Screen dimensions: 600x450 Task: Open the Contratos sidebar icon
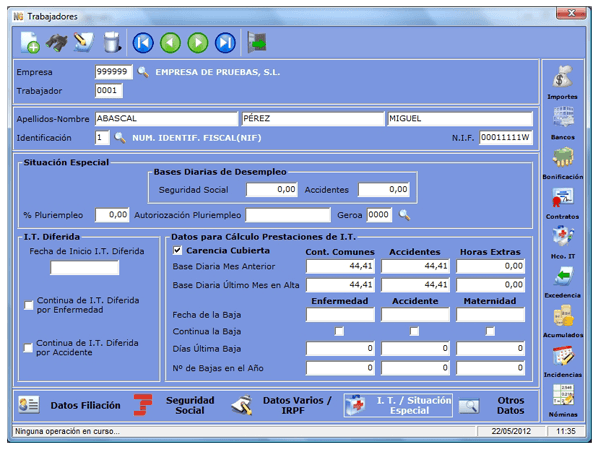[x=562, y=198]
